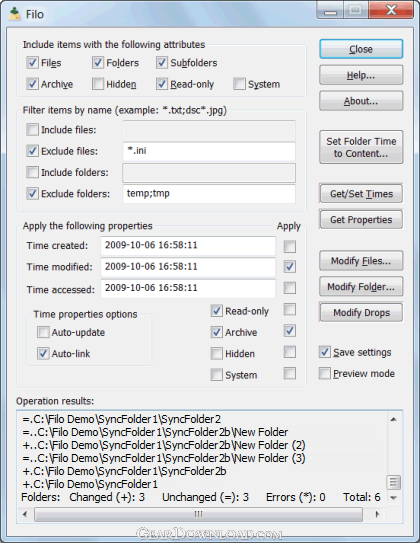Image resolution: width=420 pixels, height=543 pixels.
Task: Click the horizontal scrollbar thumb in results
Action: 198,514
